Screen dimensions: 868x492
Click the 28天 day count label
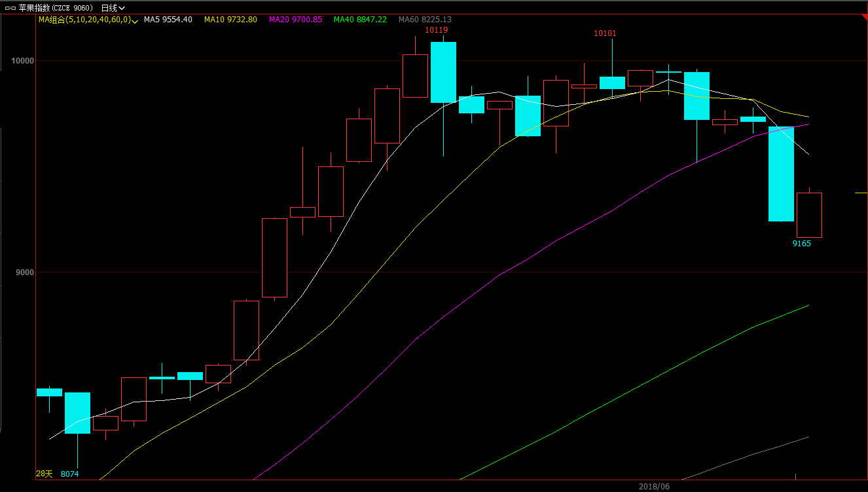44,474
